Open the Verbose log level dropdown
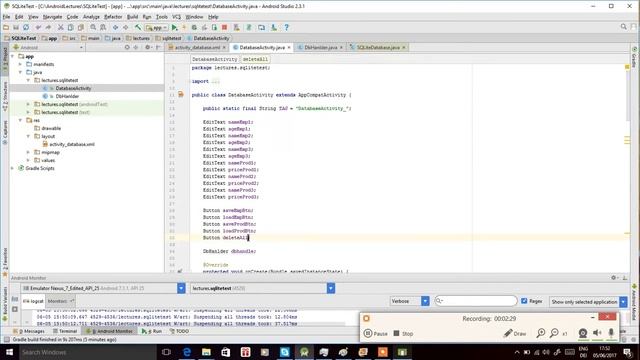This screenshot has height=360, width=640. tap(425, 301)
